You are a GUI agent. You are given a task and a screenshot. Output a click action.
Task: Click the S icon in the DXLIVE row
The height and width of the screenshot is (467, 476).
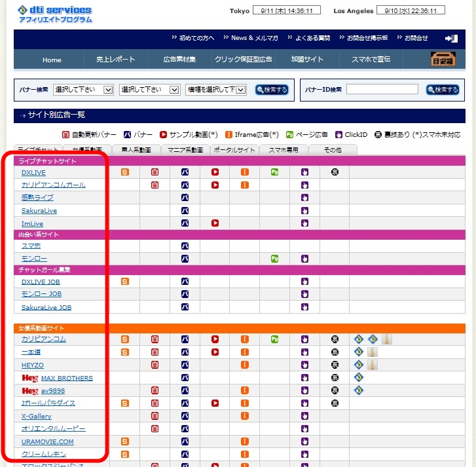tap(125, 172)
